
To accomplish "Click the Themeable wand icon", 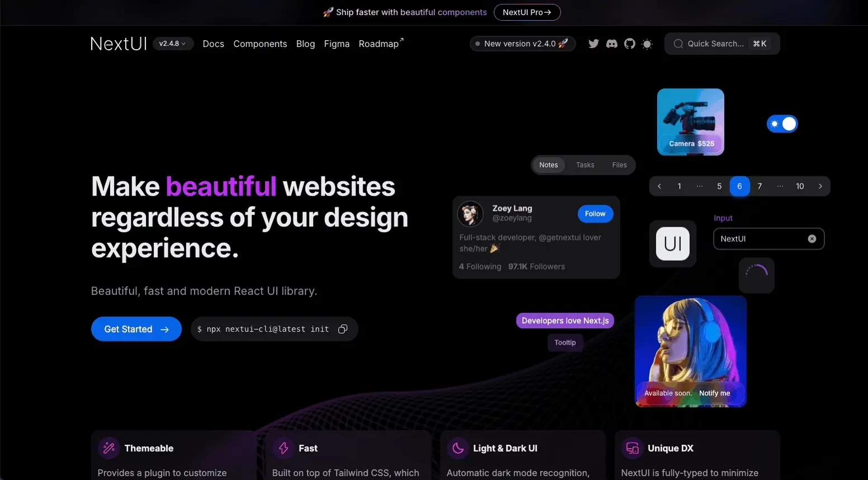I will [x=108, y=448].
